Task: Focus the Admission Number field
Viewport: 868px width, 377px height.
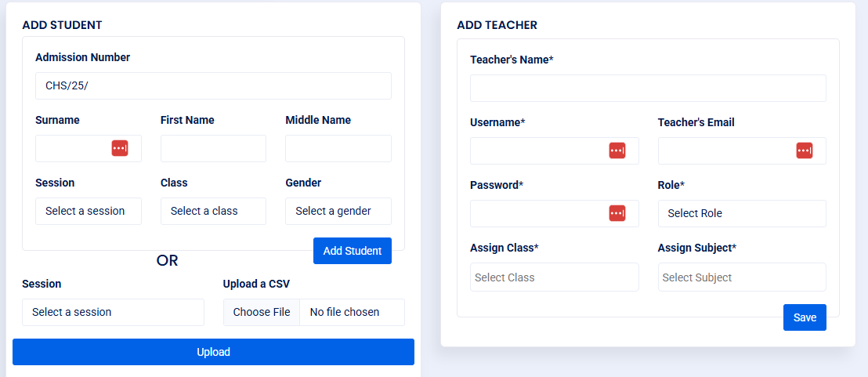Action: pos(213,85)
